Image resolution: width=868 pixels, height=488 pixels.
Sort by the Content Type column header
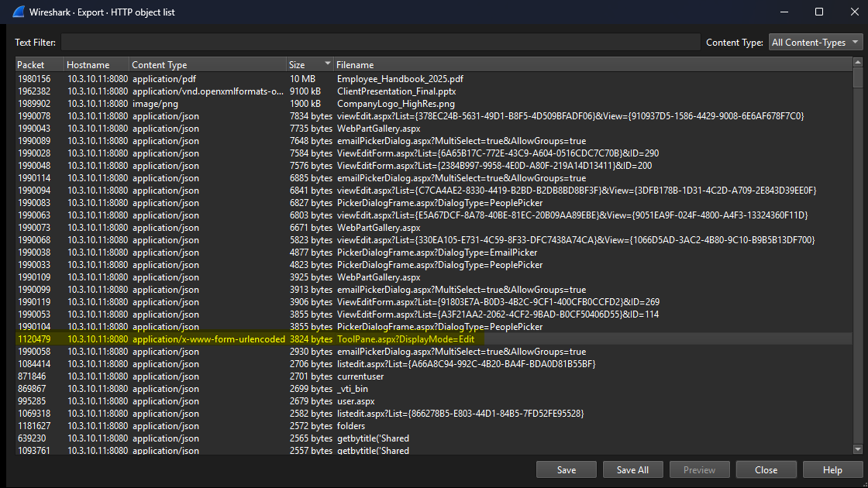point(207,65)
